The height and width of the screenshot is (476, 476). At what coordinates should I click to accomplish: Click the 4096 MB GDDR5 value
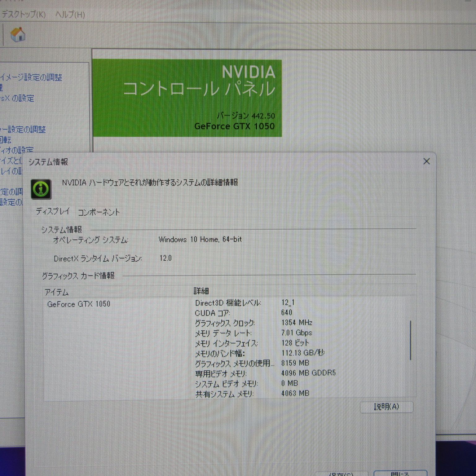pos(308,373)
